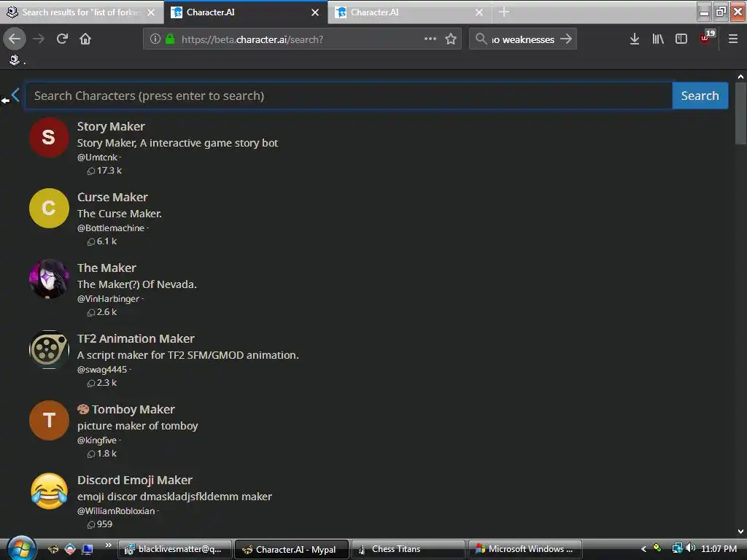
Task: Click description 'picture maker of tomboy'
Action: (x=137, y=426)
